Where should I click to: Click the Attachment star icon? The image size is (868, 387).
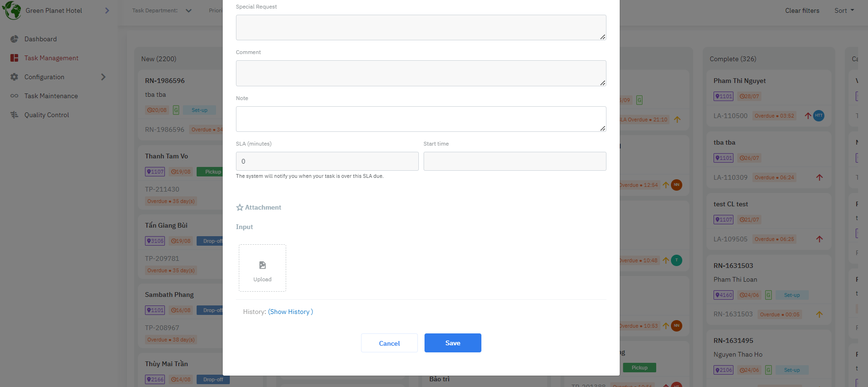[x=240, y=208]
